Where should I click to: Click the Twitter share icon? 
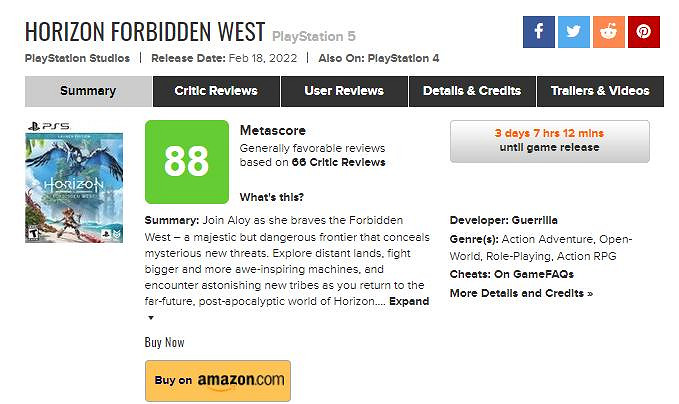[573, 31]
